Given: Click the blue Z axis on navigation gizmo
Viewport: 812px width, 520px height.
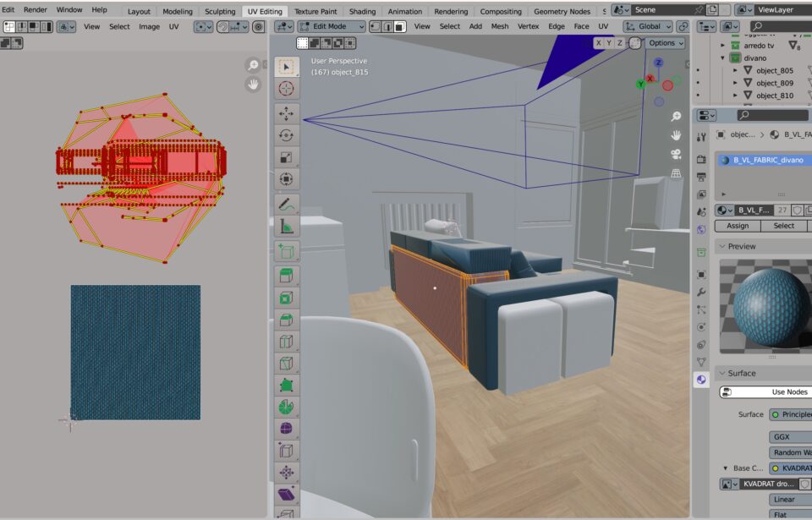Looking at the screenshot, I should pyautogui.click(x=658, y=63).
